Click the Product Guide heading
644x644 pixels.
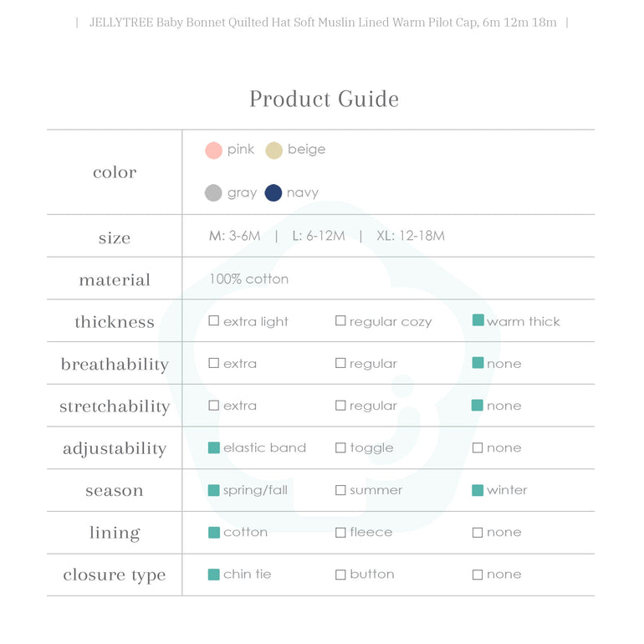pos(324,99)
